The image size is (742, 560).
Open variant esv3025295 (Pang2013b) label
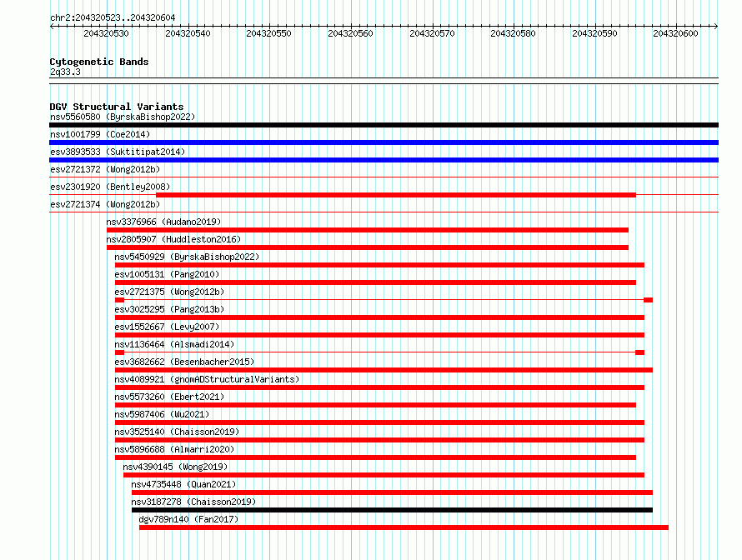point(169,309)
